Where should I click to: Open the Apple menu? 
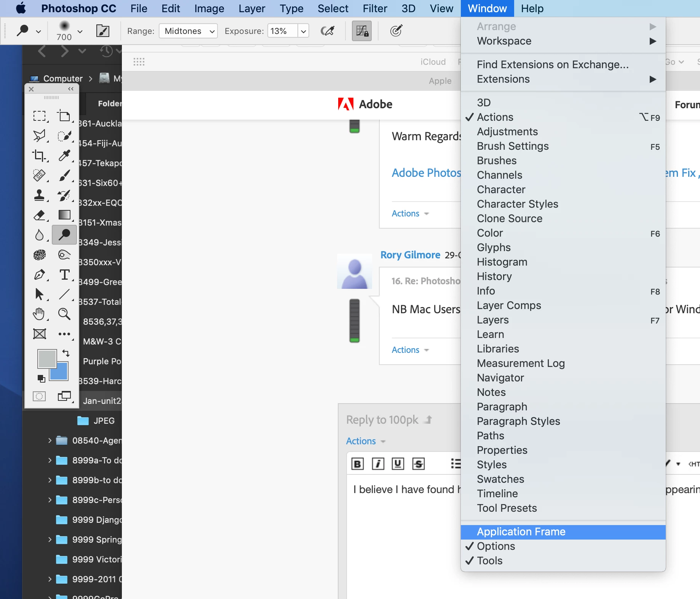21,8
